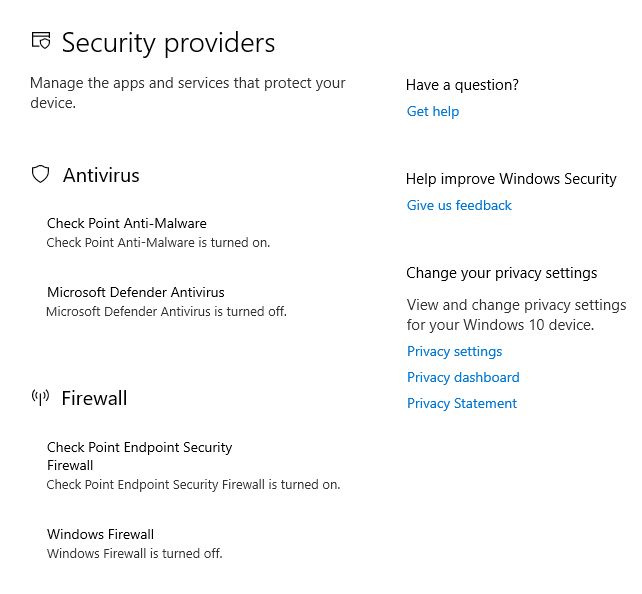The width and height of the screenshot is (642, 594).
Task: Select the Microsoft Defender Antivirus provider
Action: point(136,292)
